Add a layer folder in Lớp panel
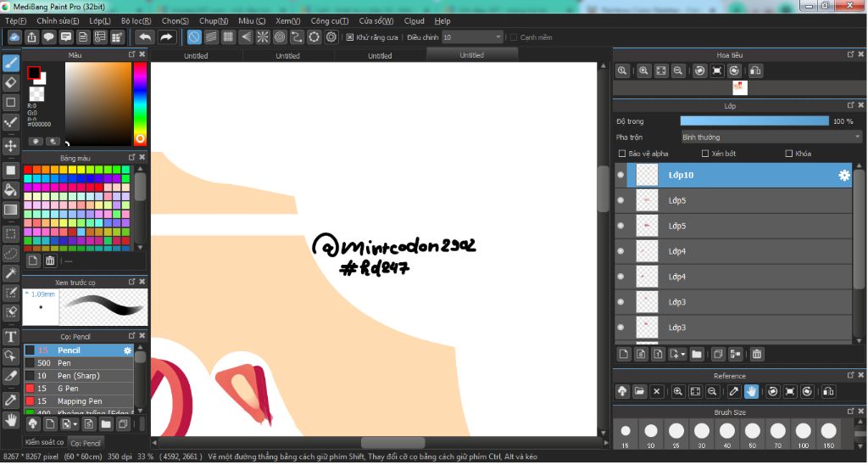 tap(697, 354)
